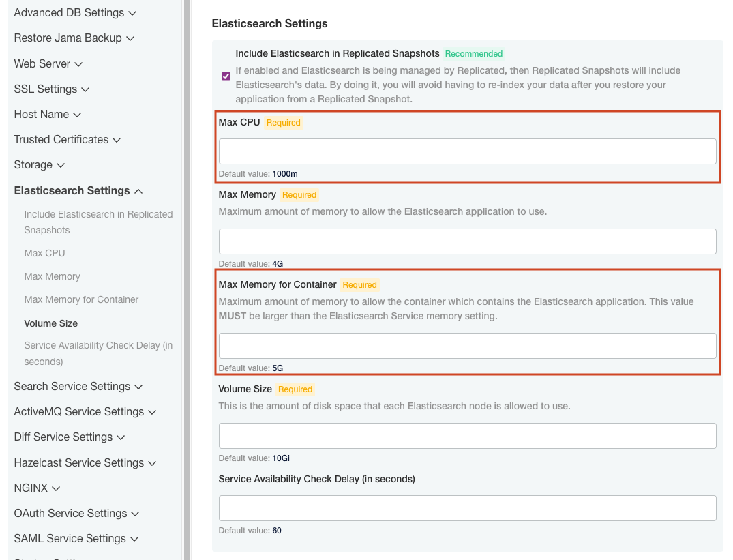Expand Trusted Certificates section
This screenshot has width=733, height=560.
pos(68,139)
